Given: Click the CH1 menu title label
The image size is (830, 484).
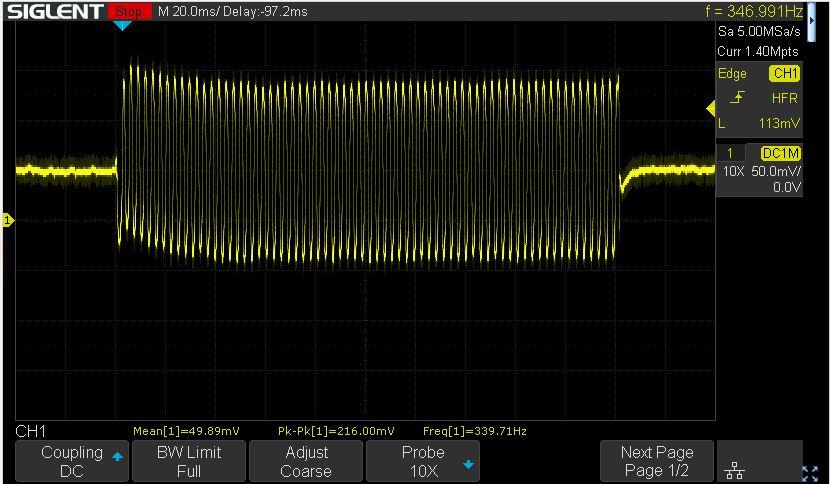Looking at the screenshot, I should point(31,432).
